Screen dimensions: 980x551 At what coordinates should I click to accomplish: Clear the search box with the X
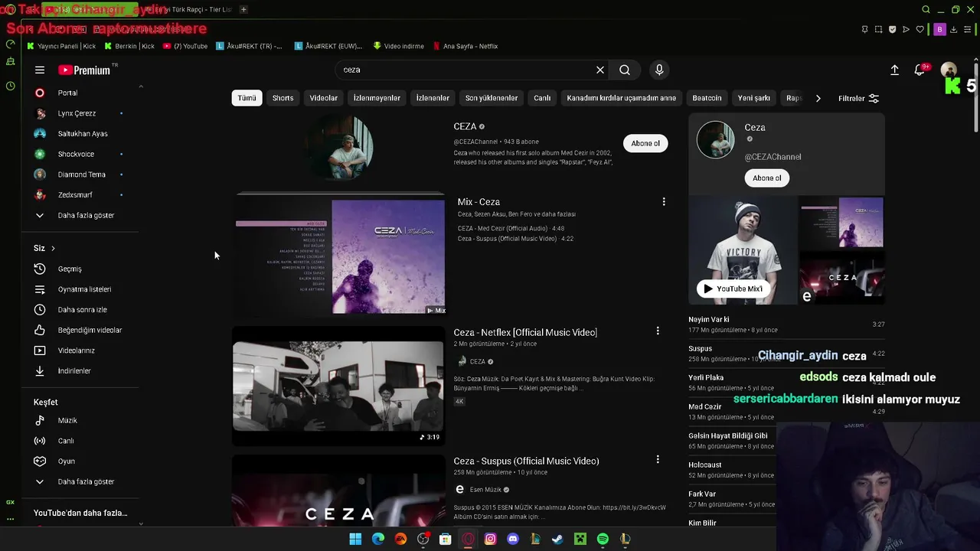[x=600, y=70]
